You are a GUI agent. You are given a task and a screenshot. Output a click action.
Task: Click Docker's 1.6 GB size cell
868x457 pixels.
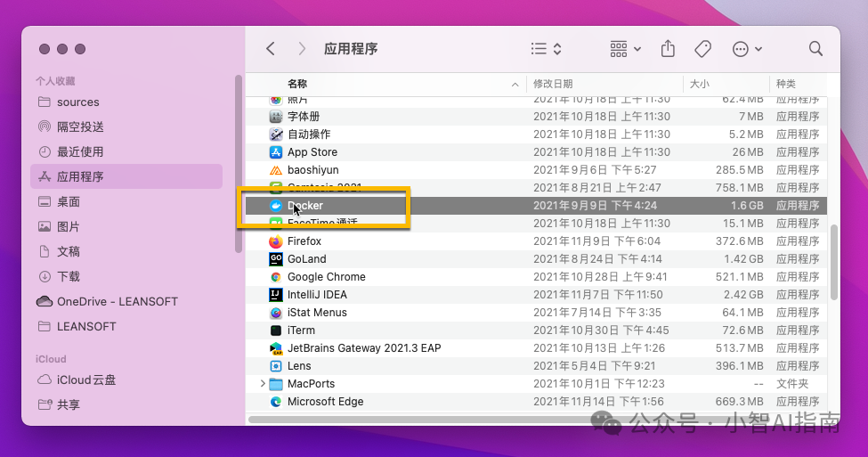[747, 206]
